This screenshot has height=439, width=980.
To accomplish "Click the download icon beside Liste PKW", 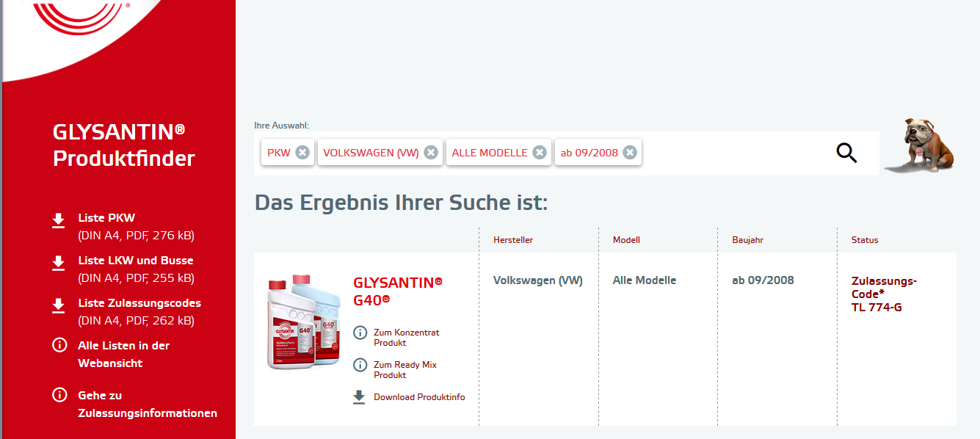I will 59,220.
